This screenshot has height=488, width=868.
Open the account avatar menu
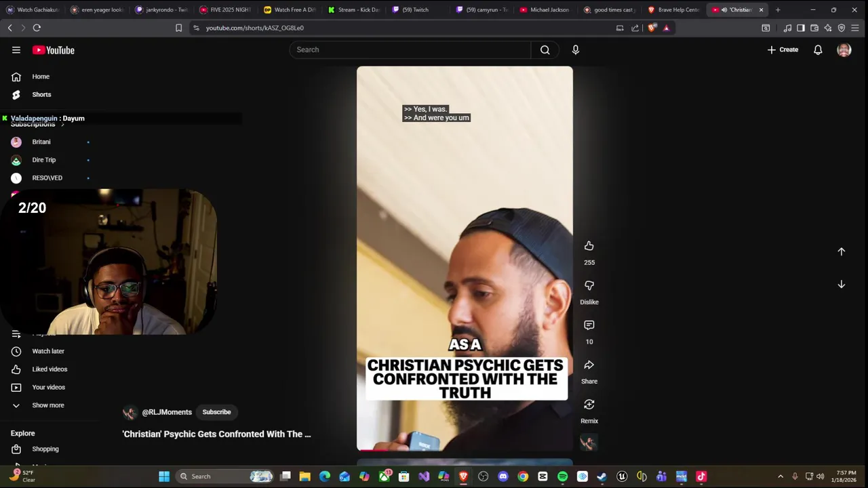(x=844, y=49)
